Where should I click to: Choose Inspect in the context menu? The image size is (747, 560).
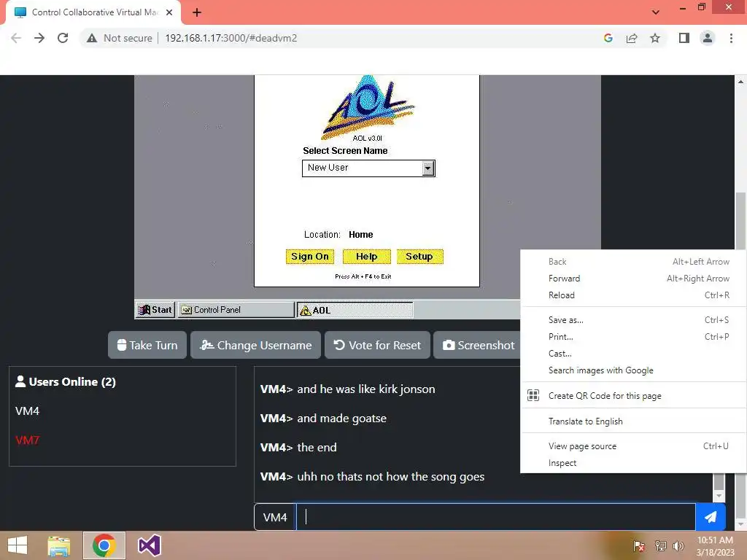point(634,463)
